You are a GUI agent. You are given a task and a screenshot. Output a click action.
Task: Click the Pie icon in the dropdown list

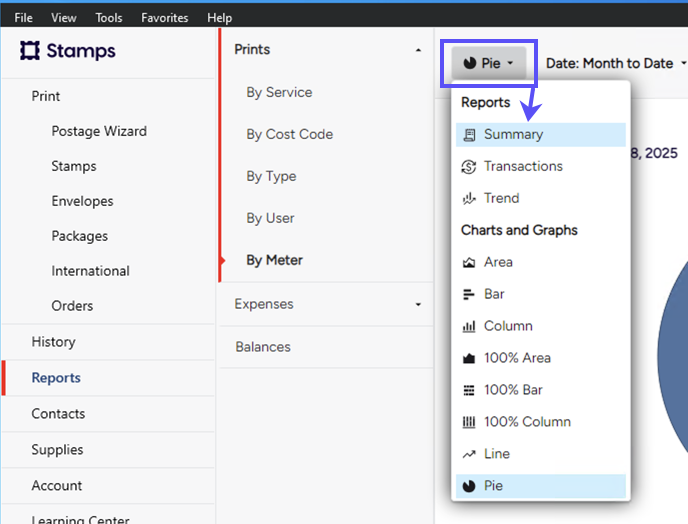[x=469, y=486]
